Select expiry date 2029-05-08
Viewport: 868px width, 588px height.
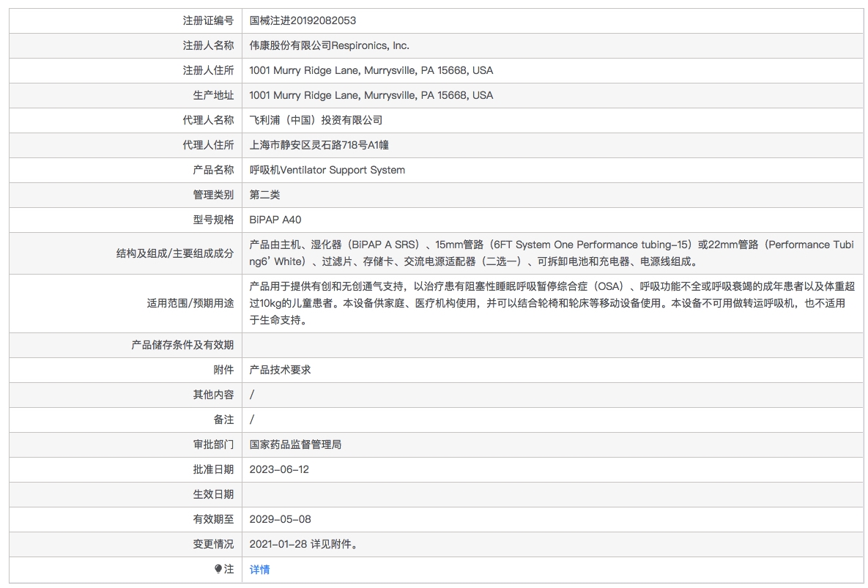pyautogui.click(x=280, y=519)
